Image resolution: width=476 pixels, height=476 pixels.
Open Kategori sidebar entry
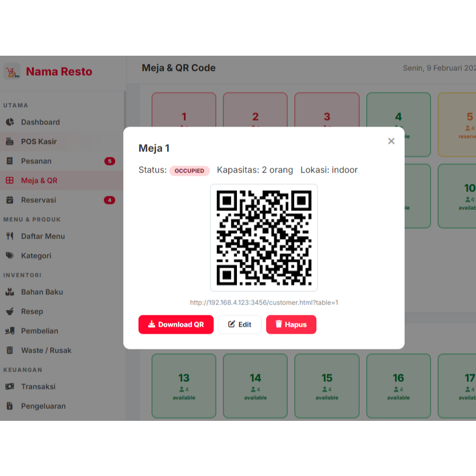[62, 255]
